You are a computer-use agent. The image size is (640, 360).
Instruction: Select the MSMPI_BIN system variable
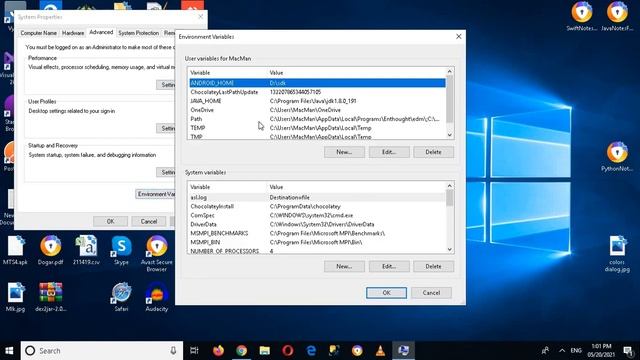coord(317,242)
